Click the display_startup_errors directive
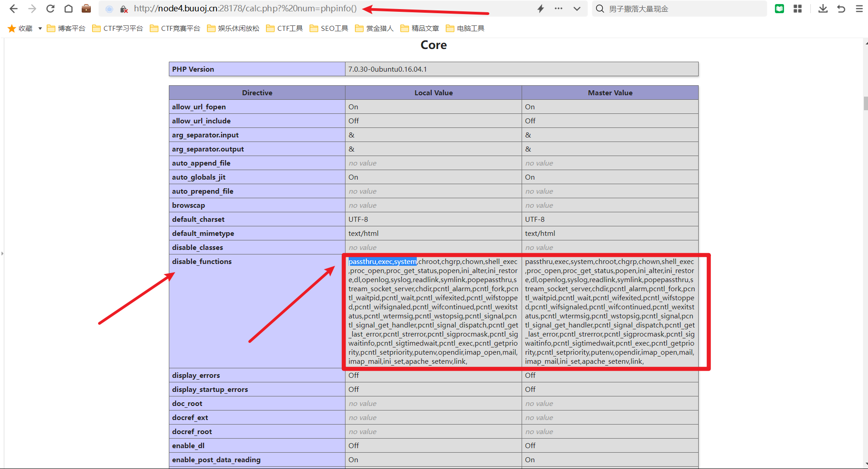The image size is (868, 469). coord(210,389)
